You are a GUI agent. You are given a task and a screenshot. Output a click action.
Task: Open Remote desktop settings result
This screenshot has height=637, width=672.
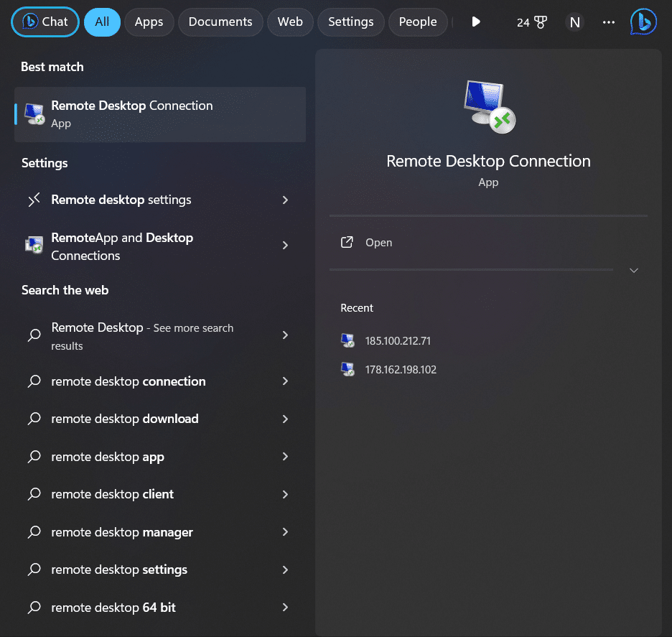click(160, 200)
